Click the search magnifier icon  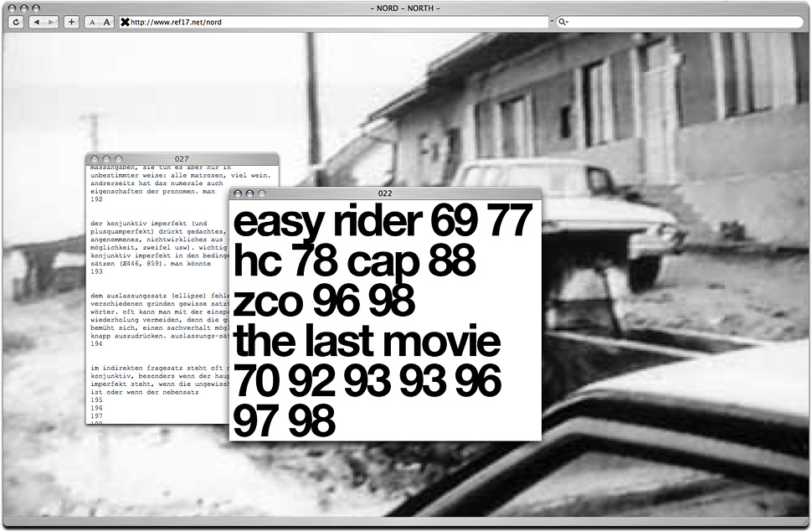[x=562, y=22]
